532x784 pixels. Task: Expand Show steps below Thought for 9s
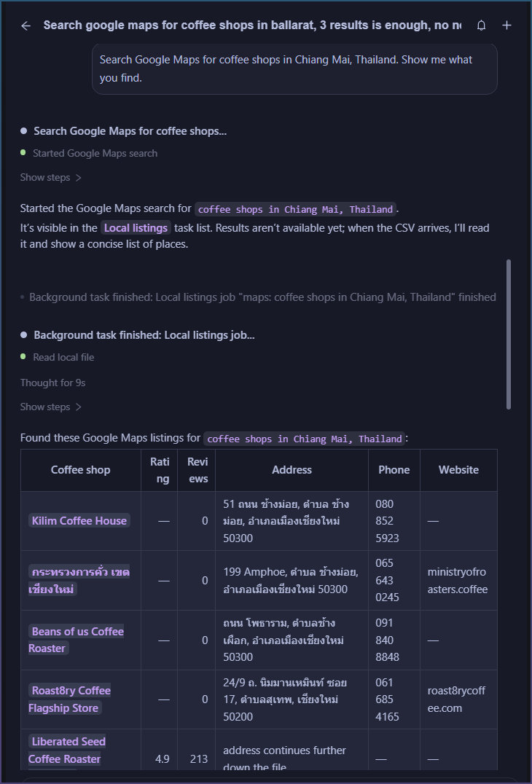point(50,407)
